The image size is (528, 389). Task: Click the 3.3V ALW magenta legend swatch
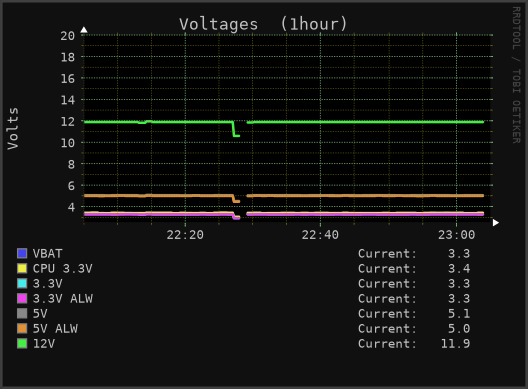tap(22, 298)
